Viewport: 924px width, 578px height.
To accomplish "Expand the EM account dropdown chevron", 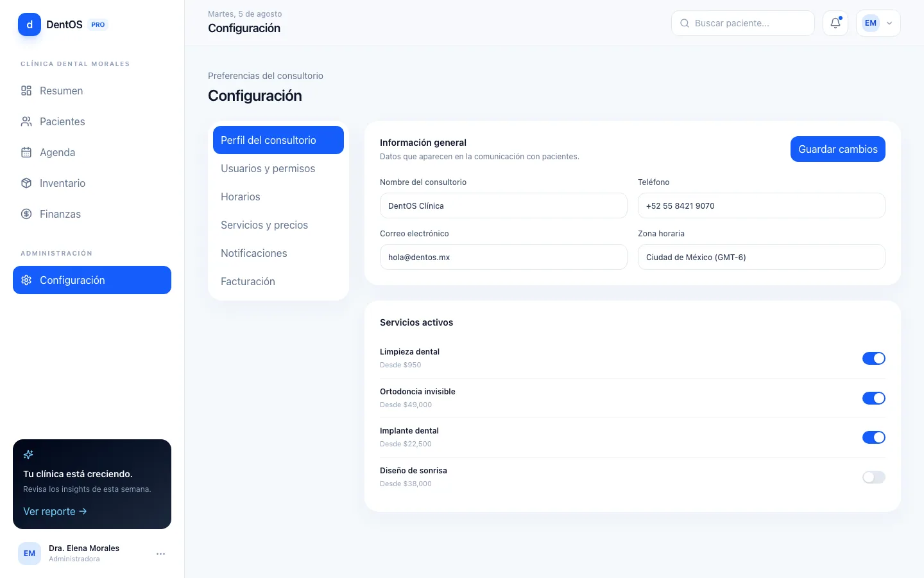I will pos(889,23).
